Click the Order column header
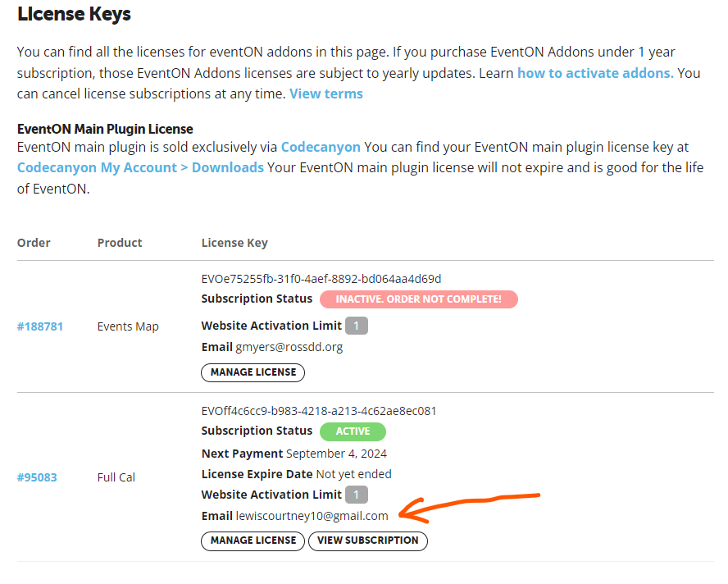 point(34,243)
